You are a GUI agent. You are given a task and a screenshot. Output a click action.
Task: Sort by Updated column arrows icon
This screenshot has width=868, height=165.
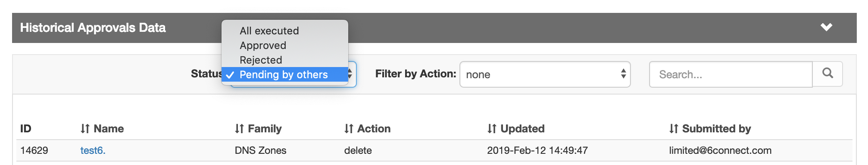492,128
